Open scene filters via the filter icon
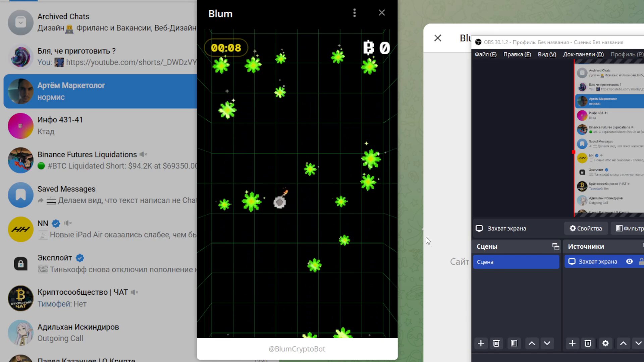The image size is (644, 362). pos(514,343)
